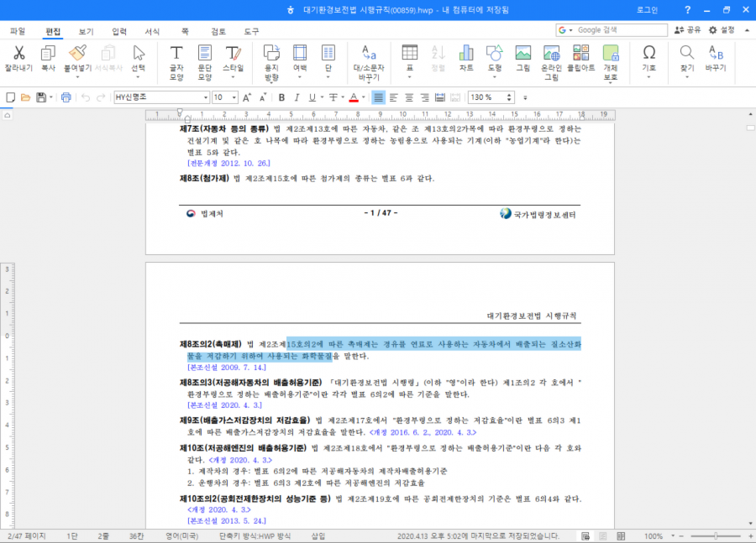Open 찾기 find magnifier icon
The width and height of the screenshot is (756, 543).
click(687, 53)
